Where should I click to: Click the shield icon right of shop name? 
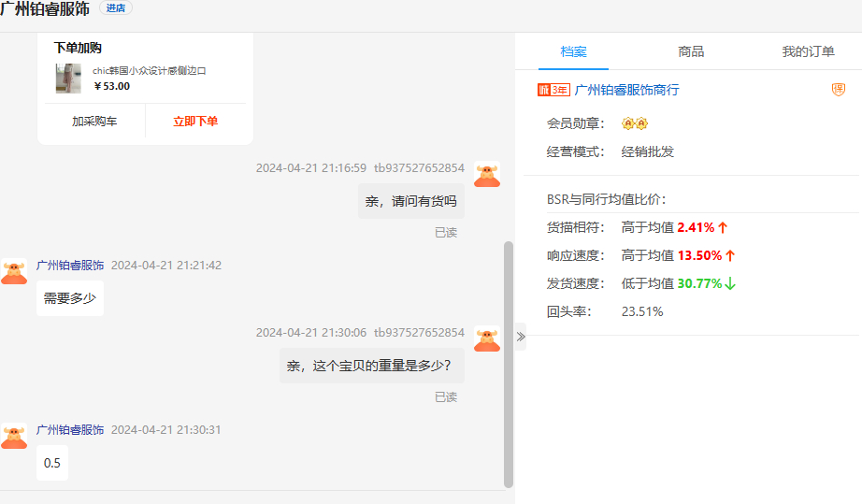[x=838, y=90]
